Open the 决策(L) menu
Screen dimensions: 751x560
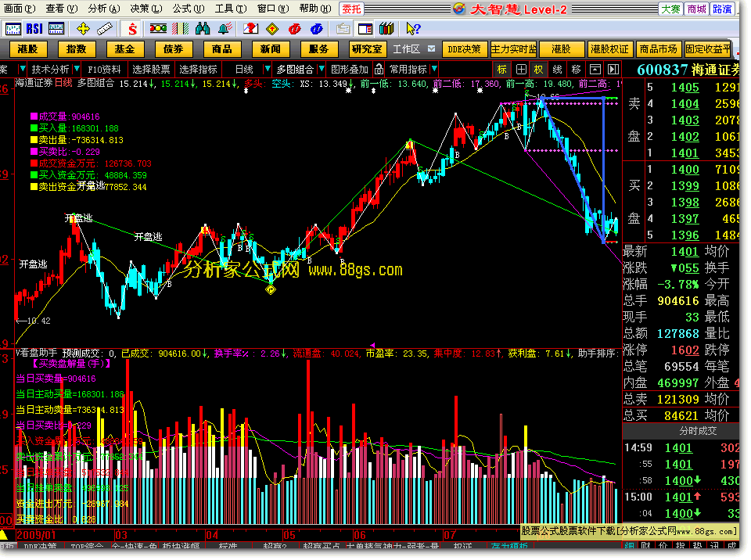click(146, 9)
